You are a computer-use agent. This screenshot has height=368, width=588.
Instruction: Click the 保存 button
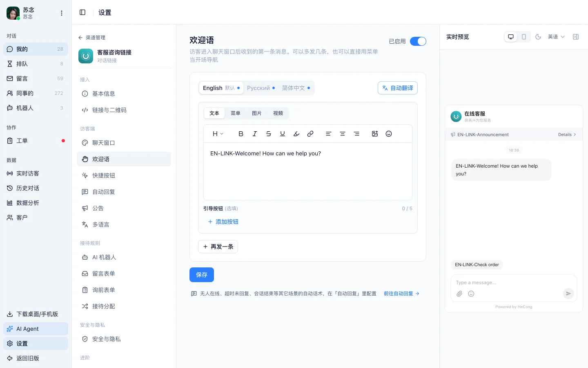click(x=202, y=275)
